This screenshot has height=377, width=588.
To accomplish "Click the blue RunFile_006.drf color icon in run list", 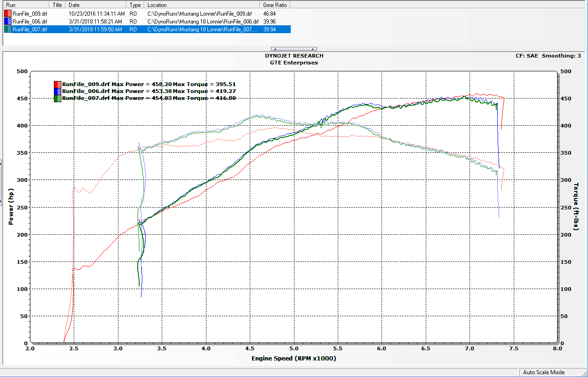I will click(x=8, y=22).
